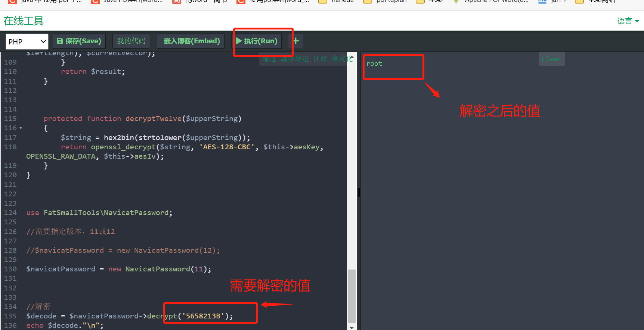
Task: Click 注释 (comment) in editor toolbar
Action: click(320, 59)
